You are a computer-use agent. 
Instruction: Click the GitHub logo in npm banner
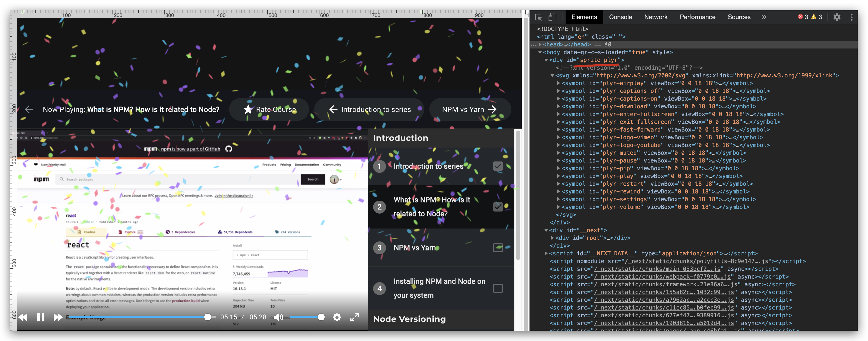click(x=229, y=149)
